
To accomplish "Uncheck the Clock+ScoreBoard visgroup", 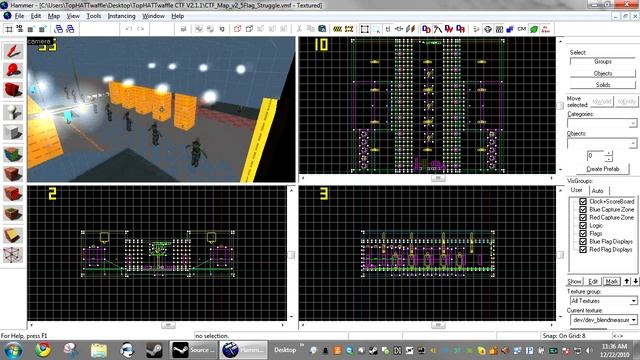I will (583, 202).
